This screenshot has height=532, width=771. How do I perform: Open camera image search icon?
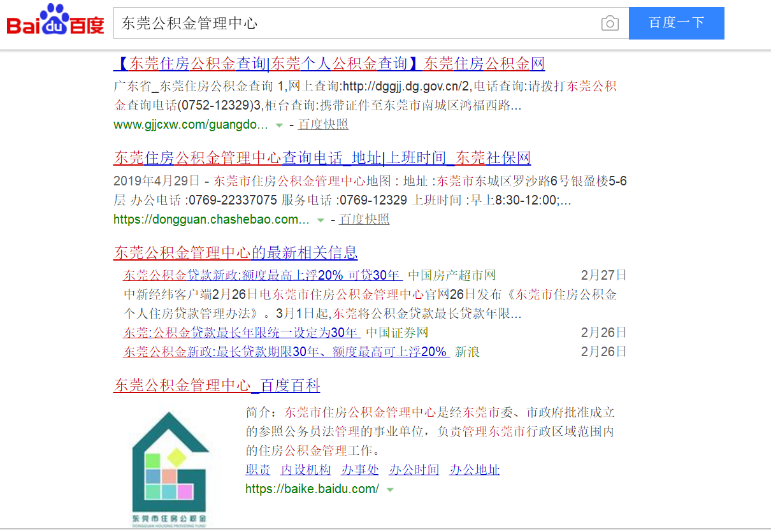tap(609, 24)
